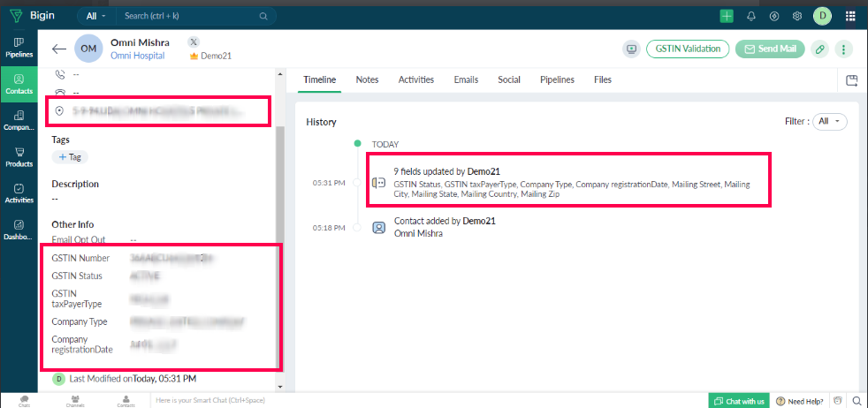Open the Contacts module in sidebar
The height and width of the screenshot is (408, 868).
pos(19,84)
